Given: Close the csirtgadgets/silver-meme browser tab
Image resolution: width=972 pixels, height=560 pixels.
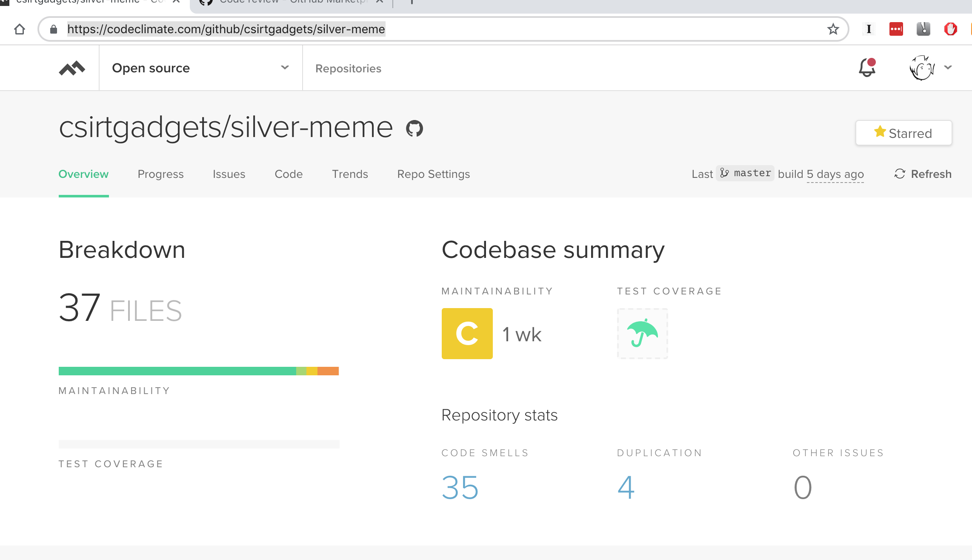Looking at the screenshot, I should 176,2.
